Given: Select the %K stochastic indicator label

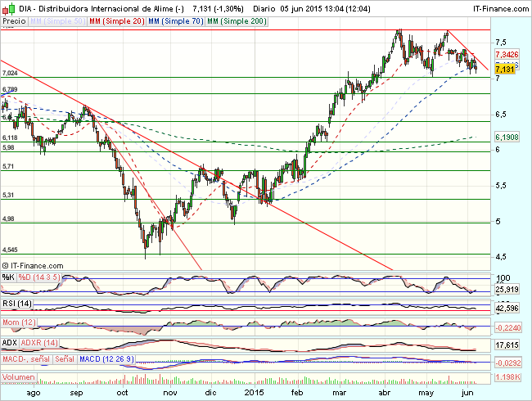Looking at the screenshot, I should (7, 278).
